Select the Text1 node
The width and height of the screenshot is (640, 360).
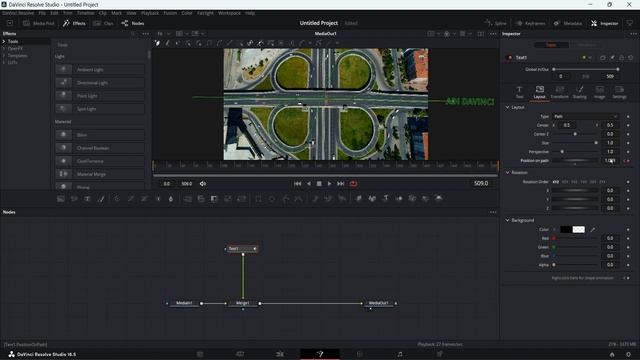pos(241,249)
